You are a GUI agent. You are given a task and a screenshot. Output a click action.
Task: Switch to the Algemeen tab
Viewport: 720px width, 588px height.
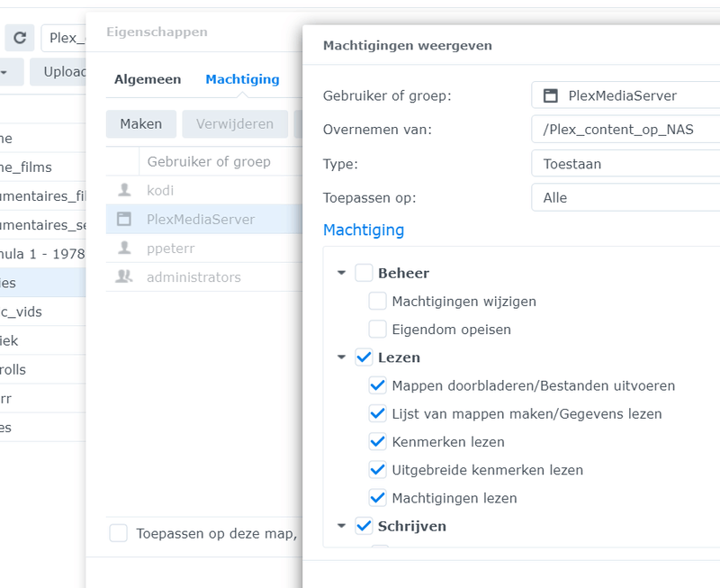click(x=148, y=79)
